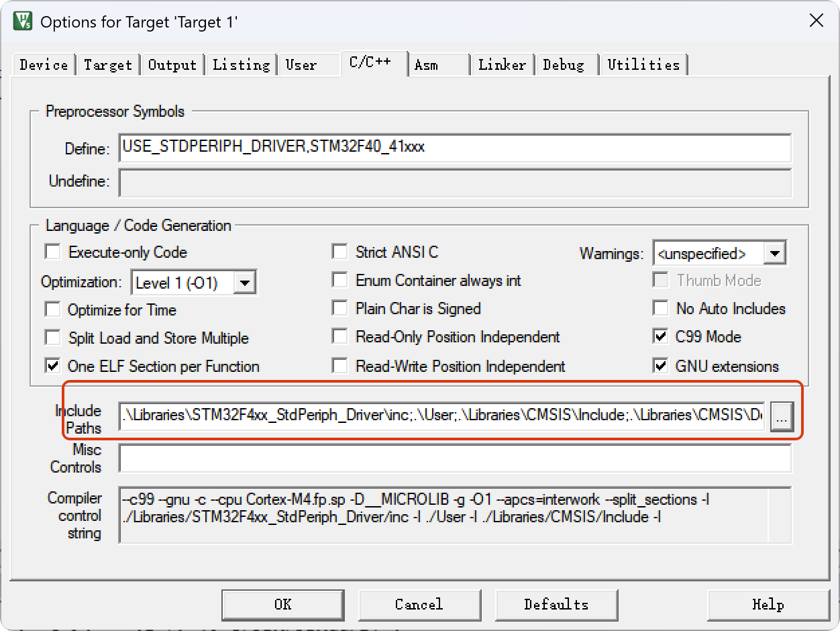Open the Optimization level dropdown

pyautogui.click(x=244, y=283)
